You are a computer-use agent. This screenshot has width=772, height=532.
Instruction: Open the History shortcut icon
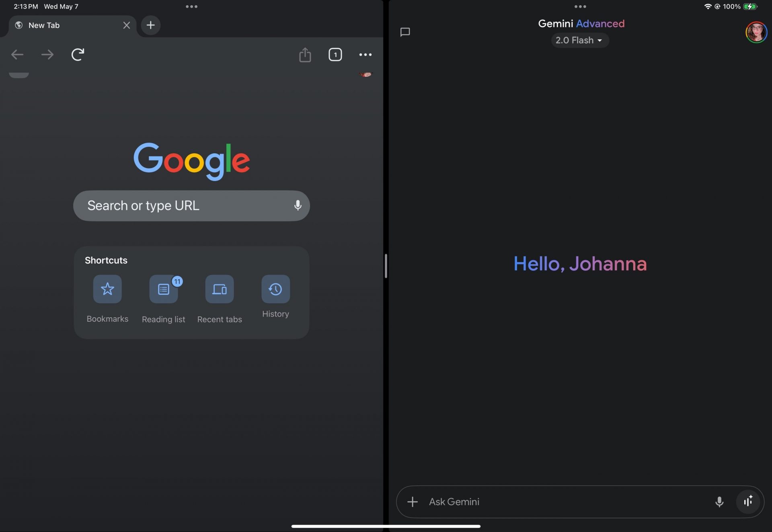(x=275, y=289)
